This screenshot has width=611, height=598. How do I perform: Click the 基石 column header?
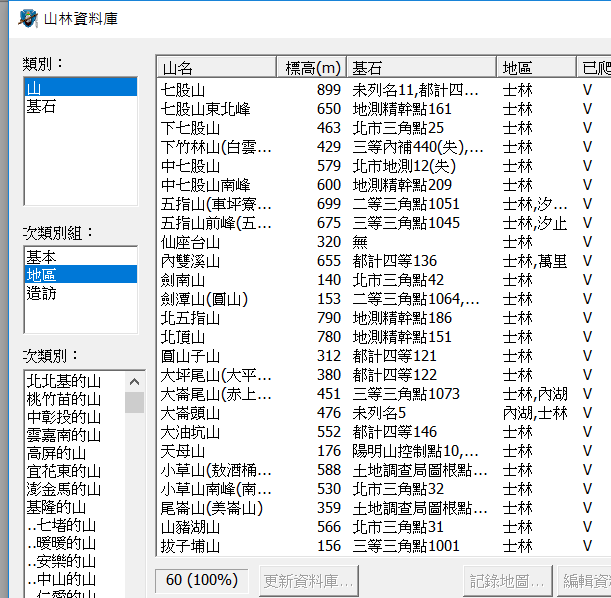[x=420, y=67]
